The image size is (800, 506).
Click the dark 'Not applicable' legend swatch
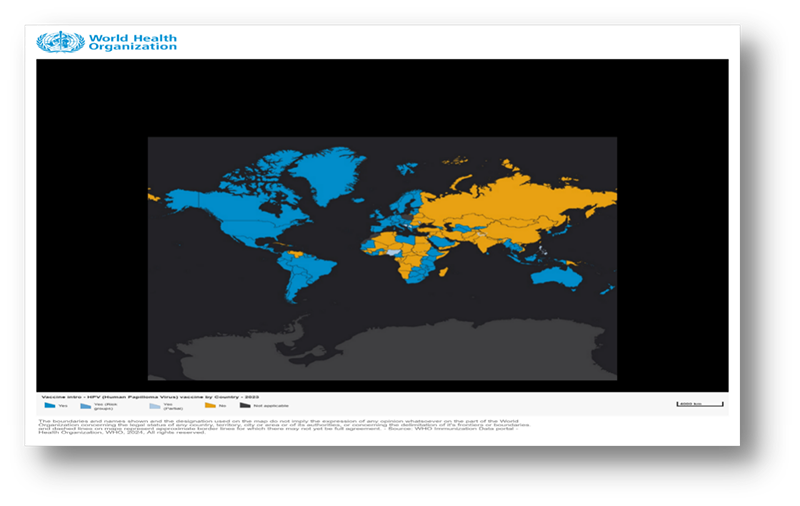click(245, 406)
